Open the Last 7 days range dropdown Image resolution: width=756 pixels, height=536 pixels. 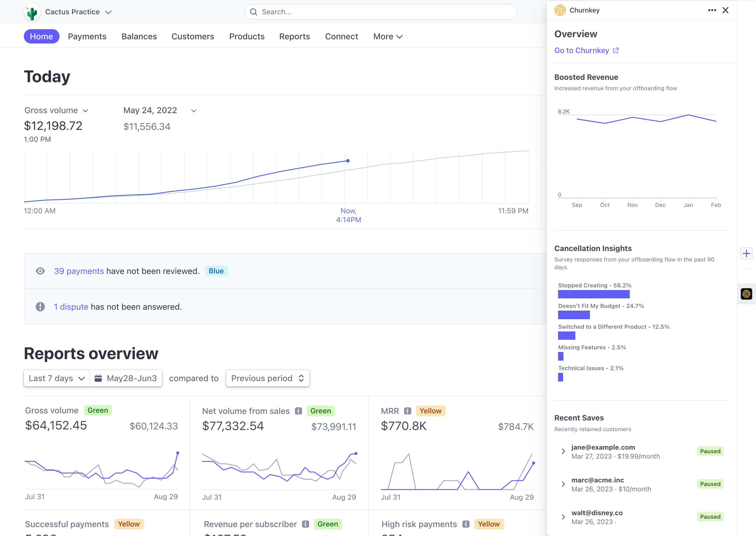56,378
